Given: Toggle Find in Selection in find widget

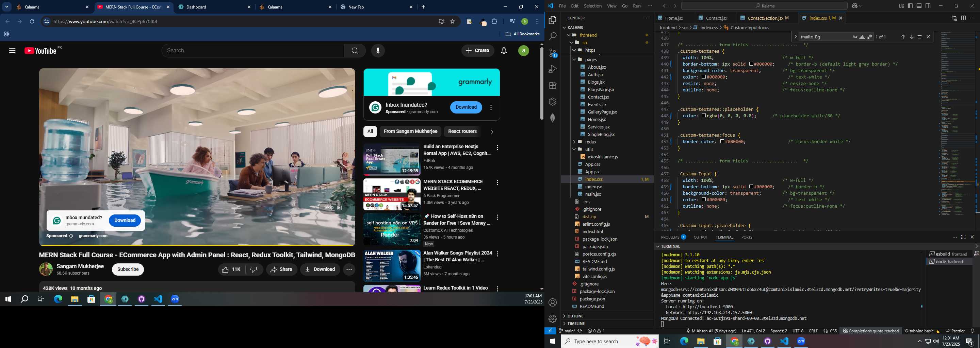Looking at the screenshot, I should tap(919, 37).
